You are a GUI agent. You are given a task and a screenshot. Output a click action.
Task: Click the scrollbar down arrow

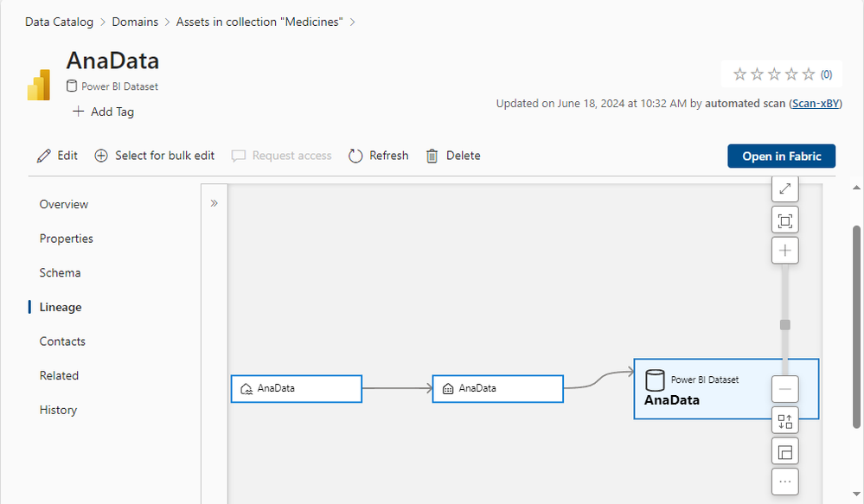856,494
